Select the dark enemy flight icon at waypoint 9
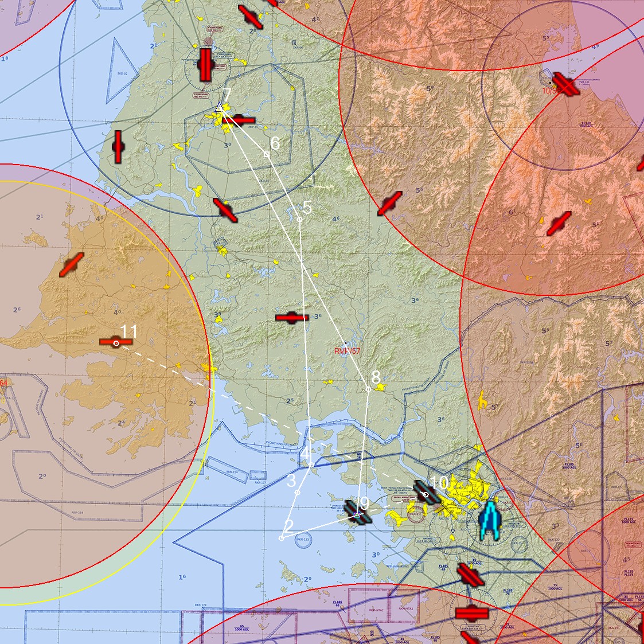The image size is (644, 644). point(357,515)
